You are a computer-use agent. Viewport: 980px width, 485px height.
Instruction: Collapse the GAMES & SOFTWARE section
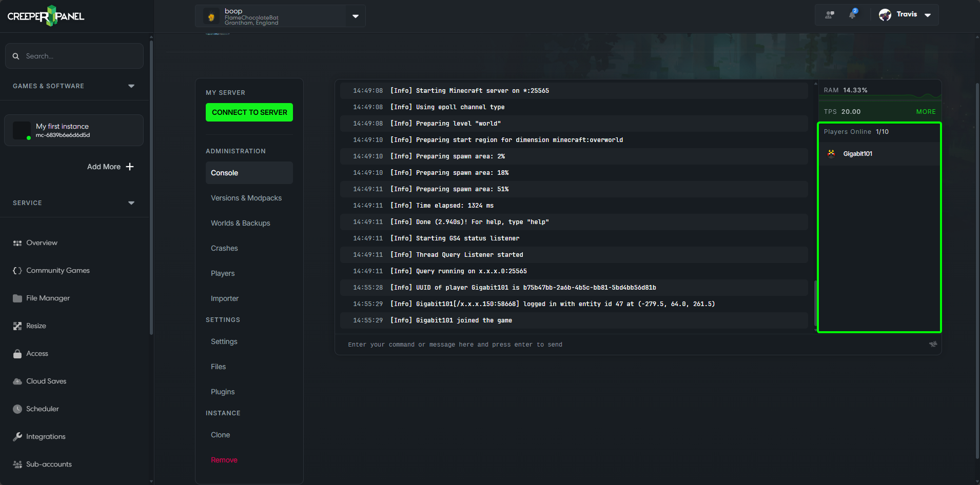[x=131, y=86]
